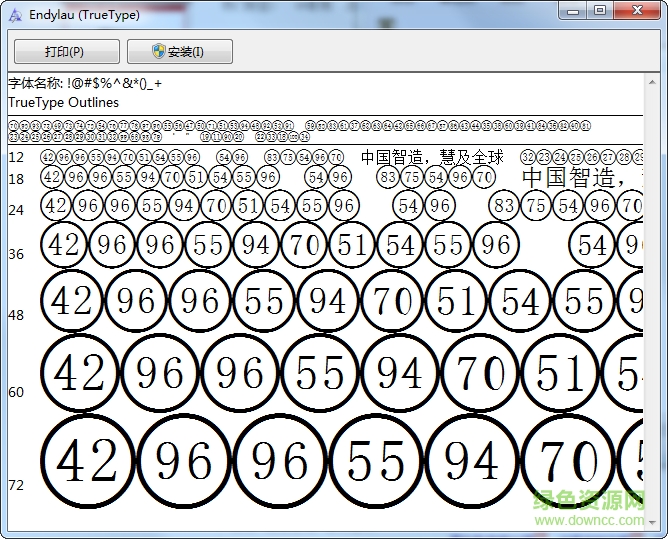Click the shield icon on the Install button

(158, 52)
